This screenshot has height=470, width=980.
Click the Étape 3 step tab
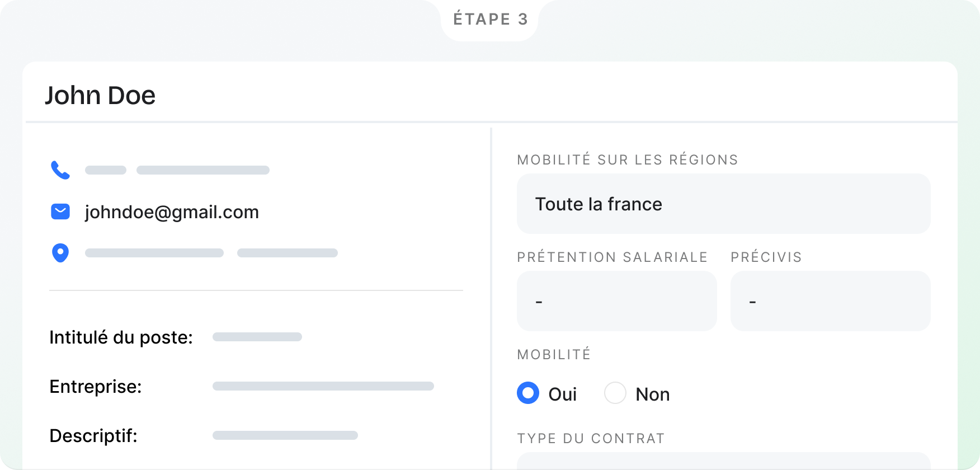tap(490, 20)
